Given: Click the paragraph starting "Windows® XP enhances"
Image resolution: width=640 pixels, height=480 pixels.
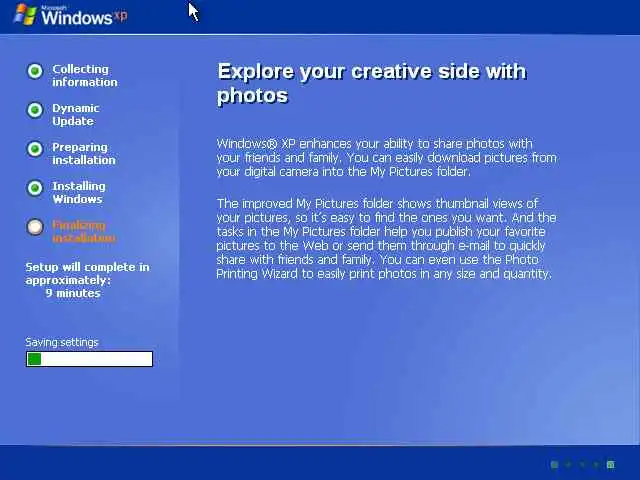Looking at the screenshot, I should [x=387, y=158].
